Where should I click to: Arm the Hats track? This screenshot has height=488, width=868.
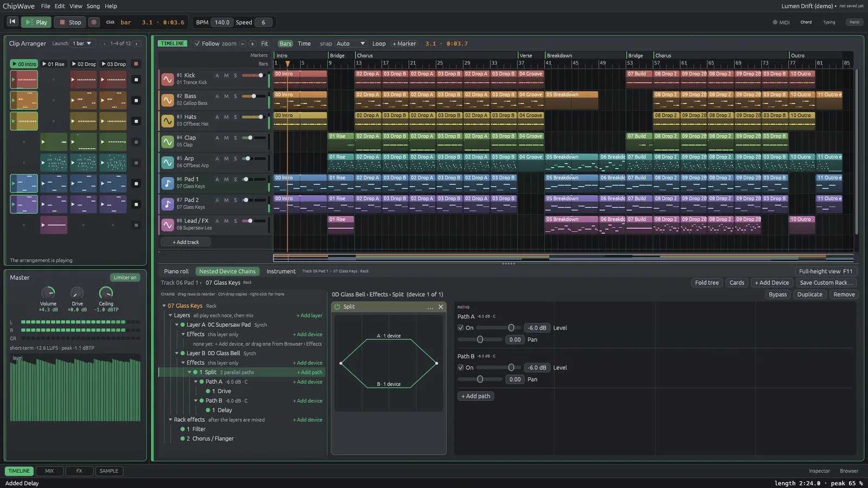[x=217, y=117]
